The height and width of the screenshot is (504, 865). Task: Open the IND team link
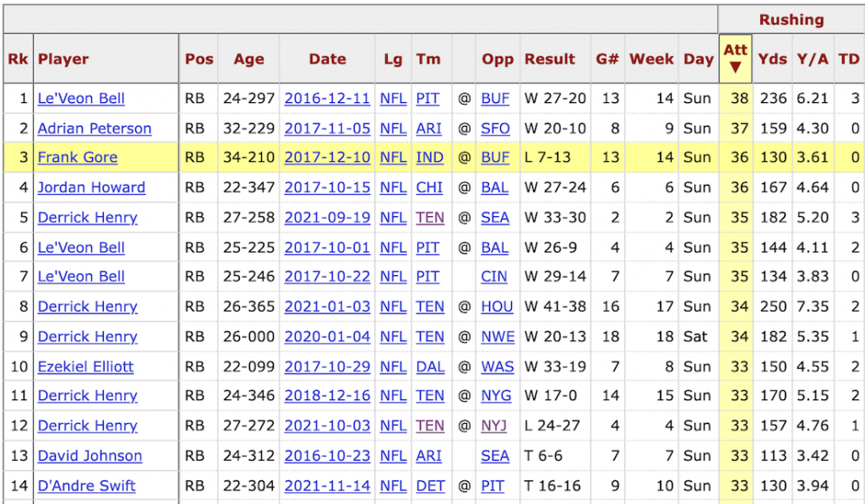coord(429,158)
